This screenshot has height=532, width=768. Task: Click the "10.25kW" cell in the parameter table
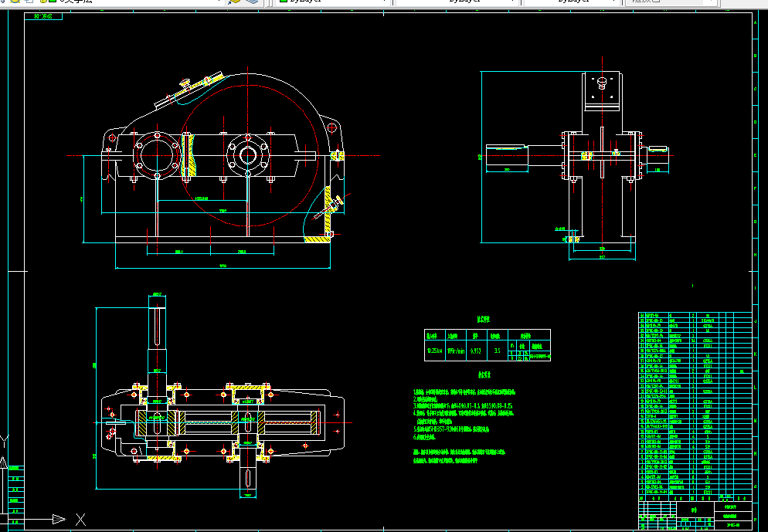[435, 351]
